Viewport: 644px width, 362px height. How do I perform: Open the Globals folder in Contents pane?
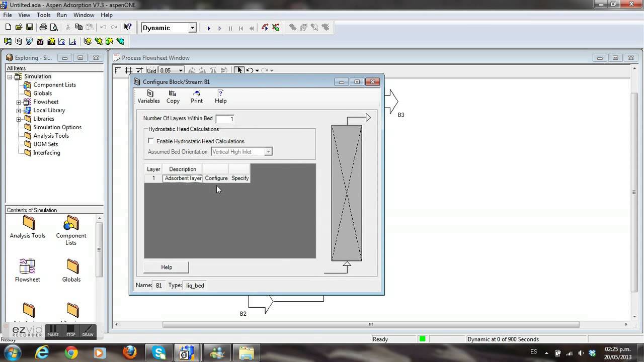pos(71,270)
